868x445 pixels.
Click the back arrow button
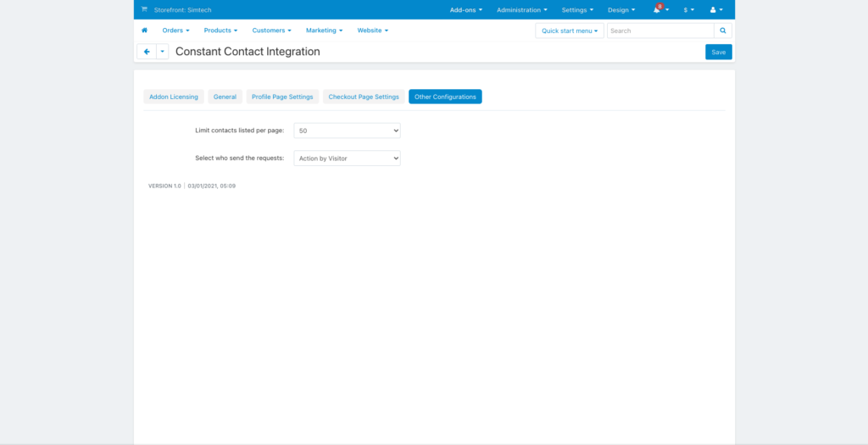147,52
